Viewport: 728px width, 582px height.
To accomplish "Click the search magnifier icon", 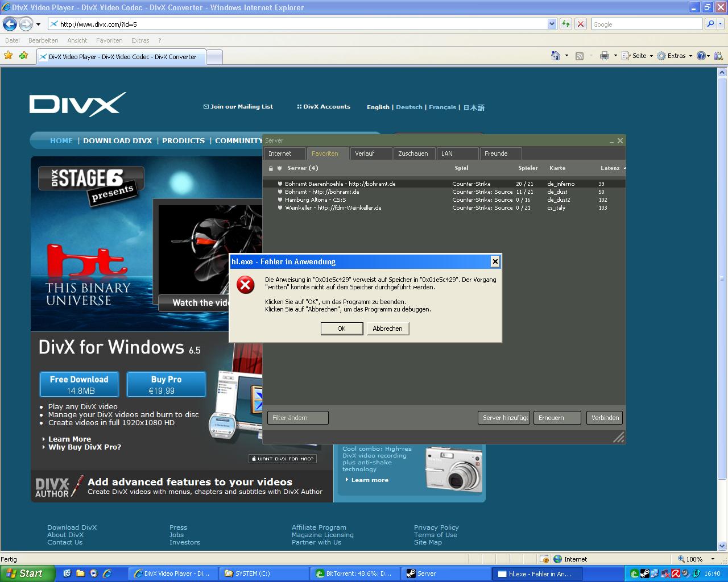I will click(710, 24).
